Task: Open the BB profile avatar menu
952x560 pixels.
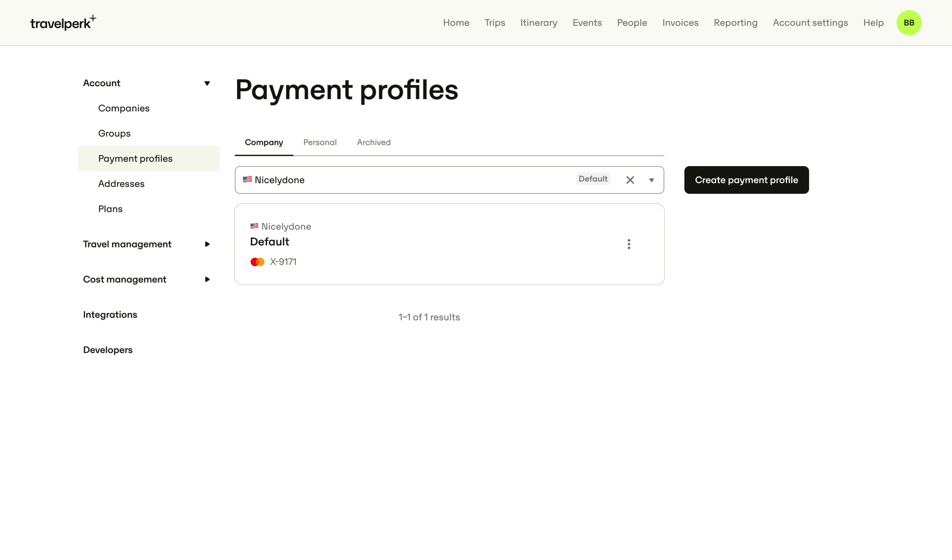Action: pos(909,22)
